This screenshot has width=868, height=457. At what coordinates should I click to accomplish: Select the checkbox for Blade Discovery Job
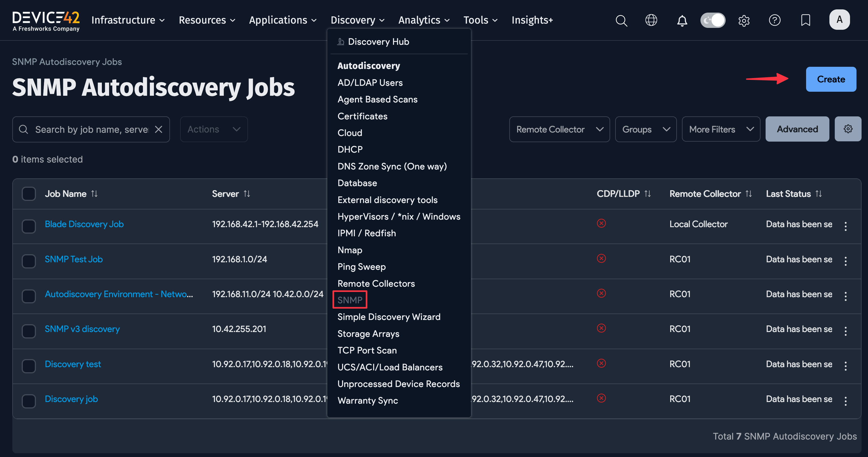(29, 226)
